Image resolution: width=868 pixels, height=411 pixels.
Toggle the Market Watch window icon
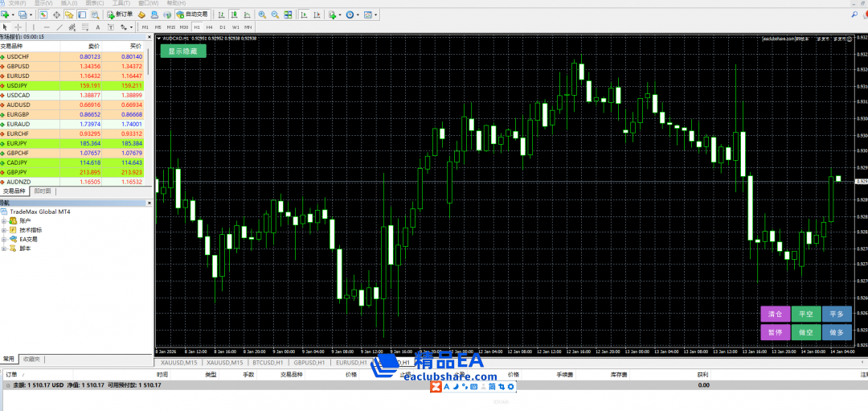(43, 14)
